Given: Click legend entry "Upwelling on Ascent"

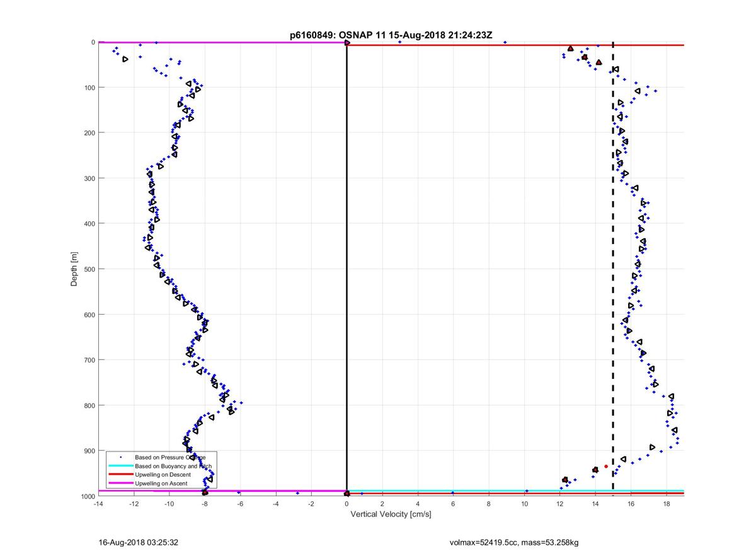Looking at the screenshot, I should point(161,484).
